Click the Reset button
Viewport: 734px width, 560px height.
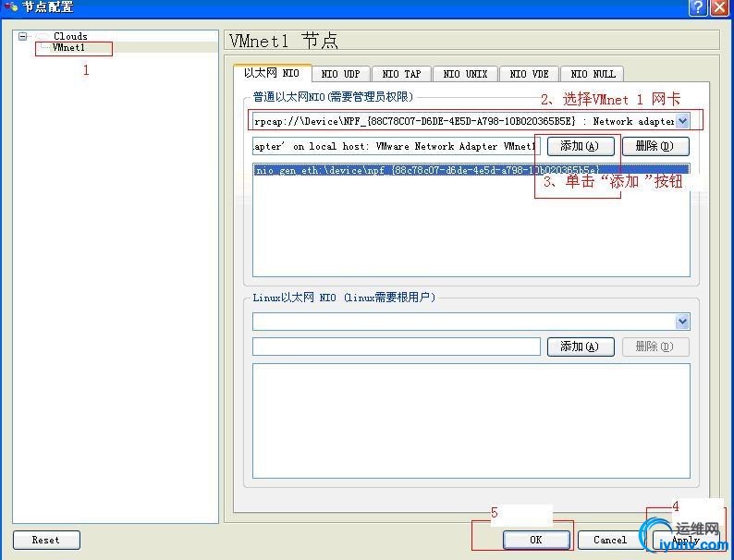click(x=46, y=540)
